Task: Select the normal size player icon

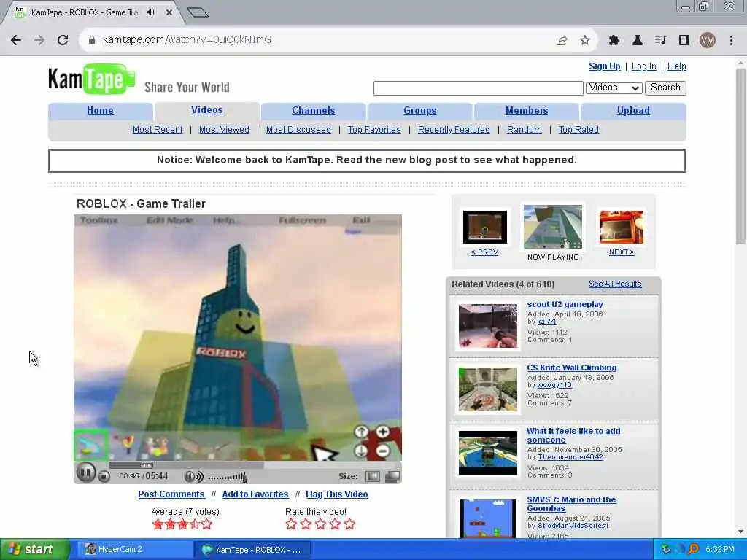Action: 373,476
